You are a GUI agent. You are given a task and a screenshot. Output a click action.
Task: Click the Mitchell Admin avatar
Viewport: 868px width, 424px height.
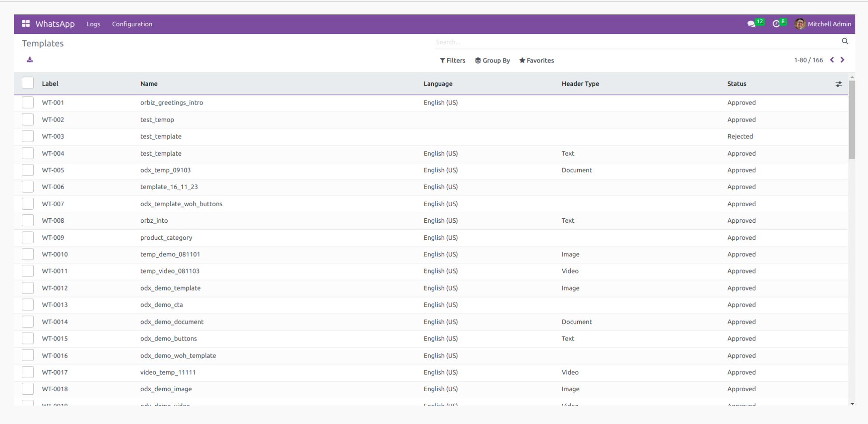[800, 24]
